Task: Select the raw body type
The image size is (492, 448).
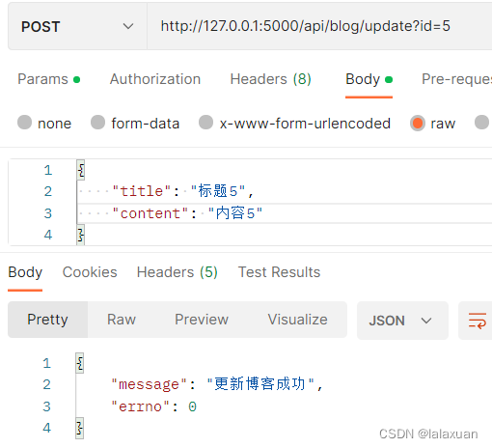Action: 433,124
